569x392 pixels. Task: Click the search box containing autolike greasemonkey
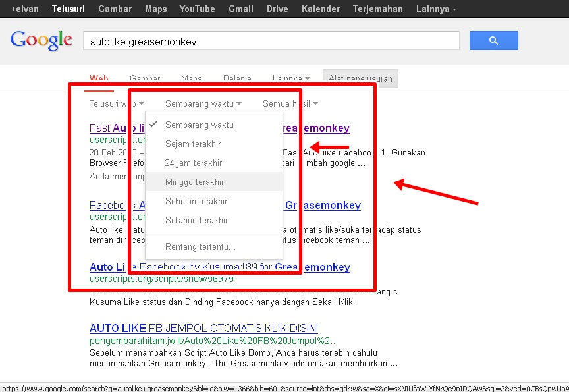click(x=271, y=41)
